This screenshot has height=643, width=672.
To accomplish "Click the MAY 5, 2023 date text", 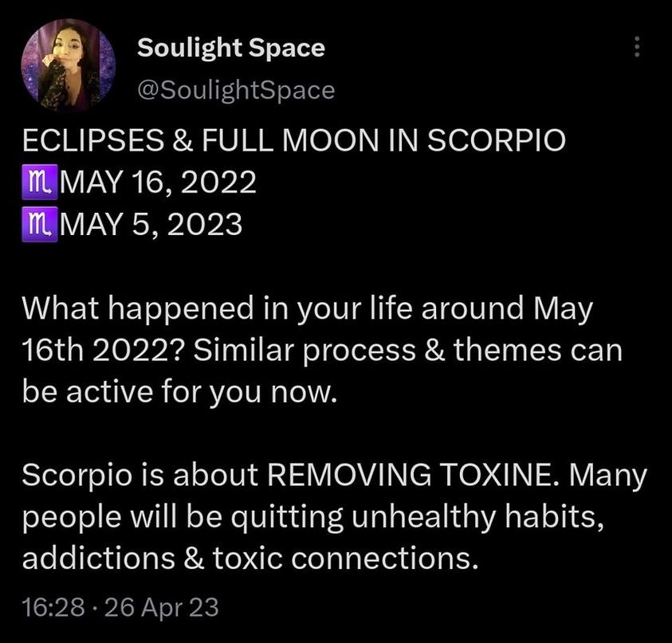I will point(151,225).
